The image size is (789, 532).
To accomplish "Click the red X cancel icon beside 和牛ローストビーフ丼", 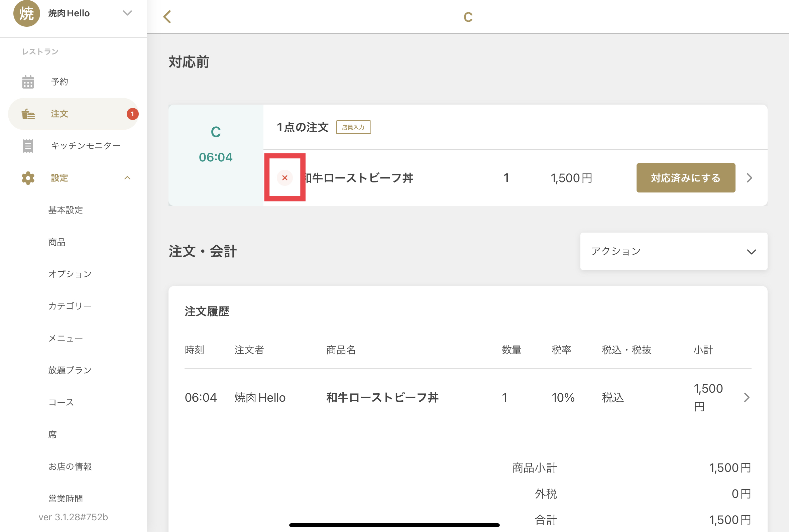I will click(285, 178).
